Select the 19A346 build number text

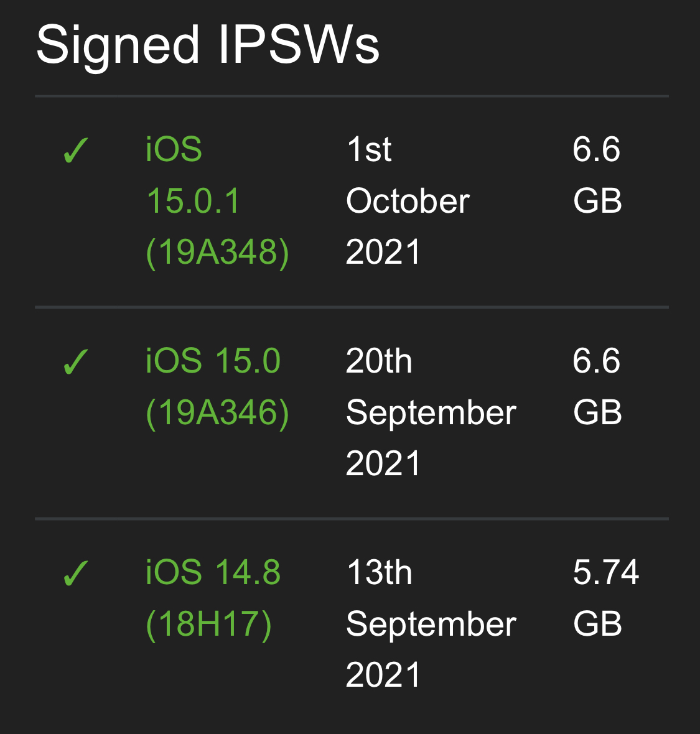click(217, 413)
